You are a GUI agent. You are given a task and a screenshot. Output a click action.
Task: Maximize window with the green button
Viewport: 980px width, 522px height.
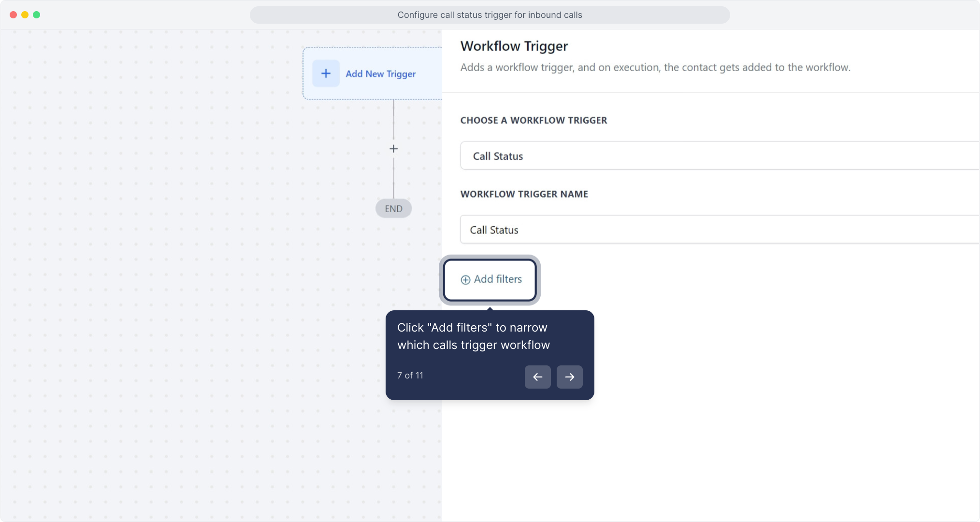coord(37,15)
